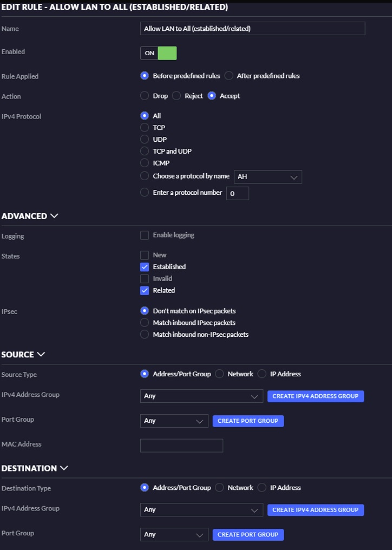Uncheck the Related state checkbox
Screen dimensions: 392x550
point(145,291)
